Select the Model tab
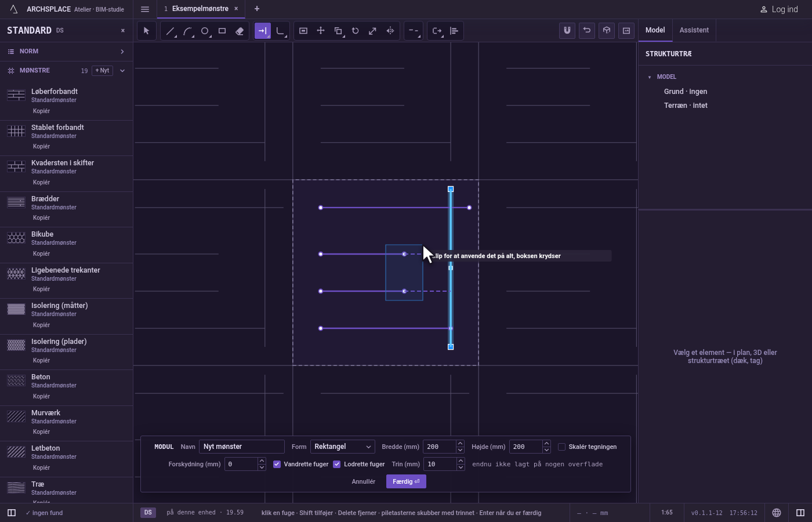 [655, 30]
